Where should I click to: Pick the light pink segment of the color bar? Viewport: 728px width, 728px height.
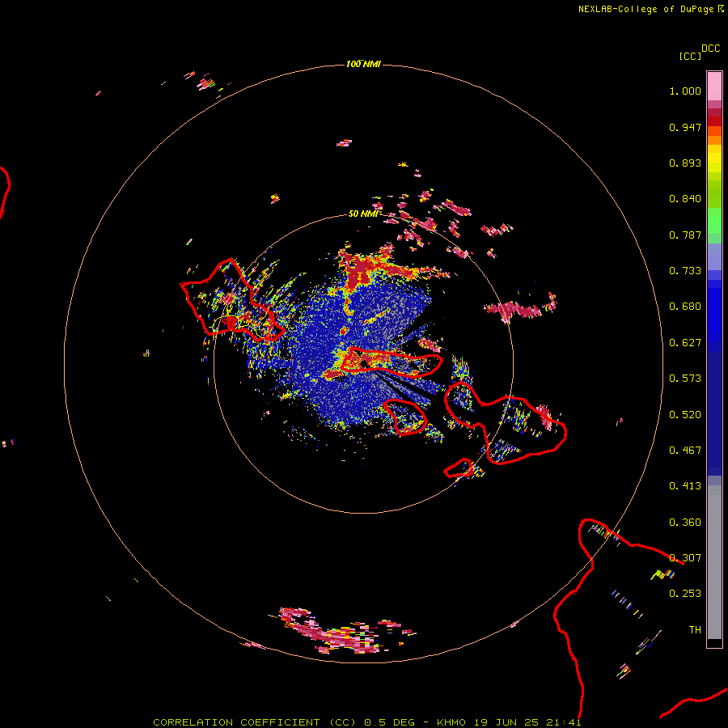[x=714, y=86]
